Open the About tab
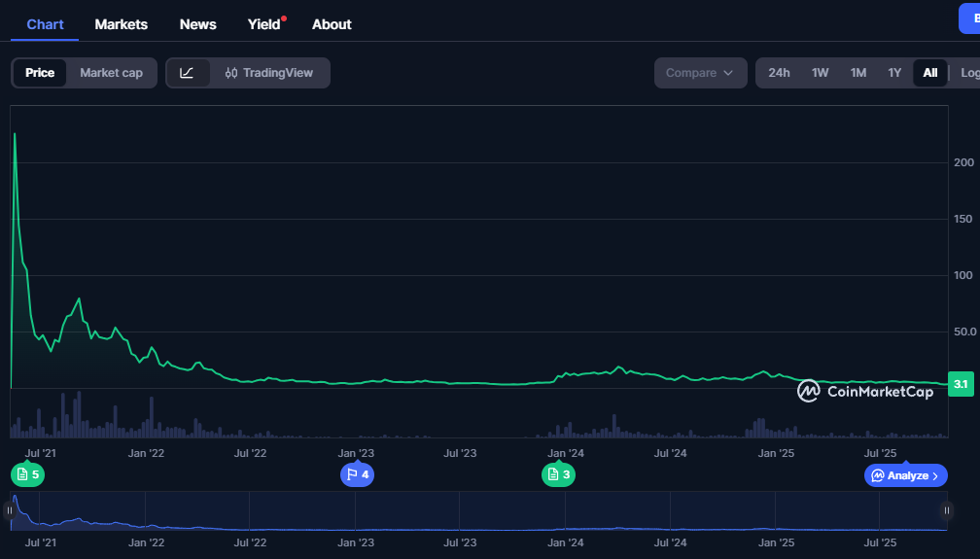The image size is (980, 559). click(x=332, y=24)
